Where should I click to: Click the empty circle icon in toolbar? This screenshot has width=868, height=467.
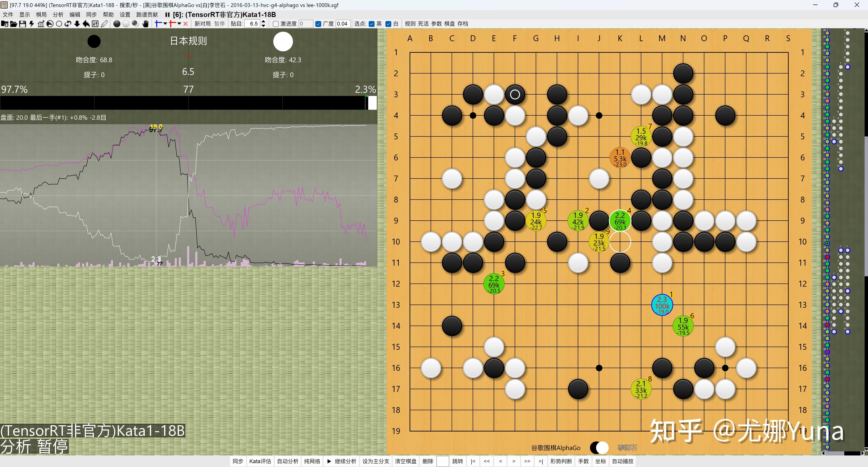[59, 24]
